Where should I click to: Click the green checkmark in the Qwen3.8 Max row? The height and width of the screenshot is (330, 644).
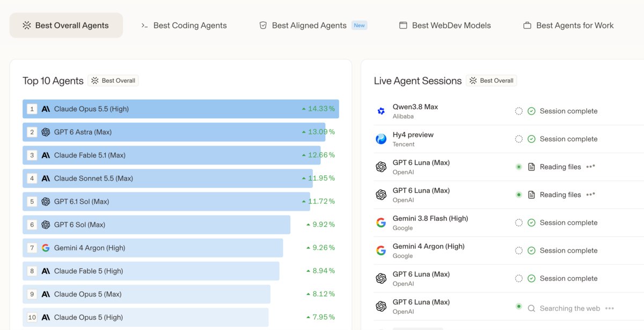531,111
